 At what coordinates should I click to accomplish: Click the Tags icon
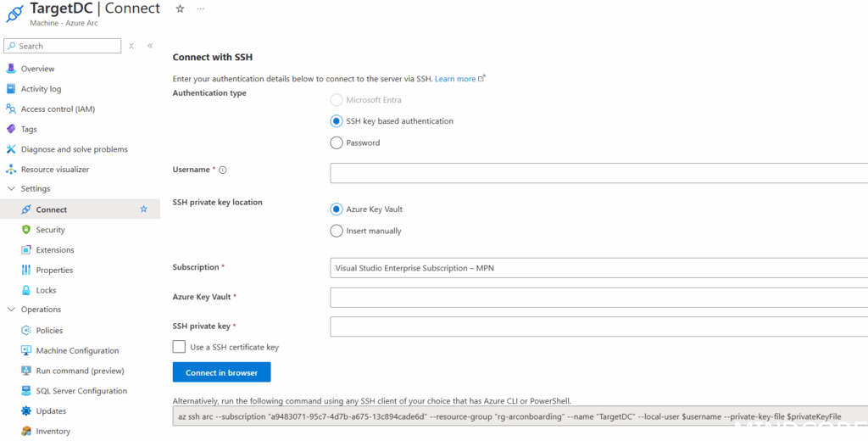(10, 129)
